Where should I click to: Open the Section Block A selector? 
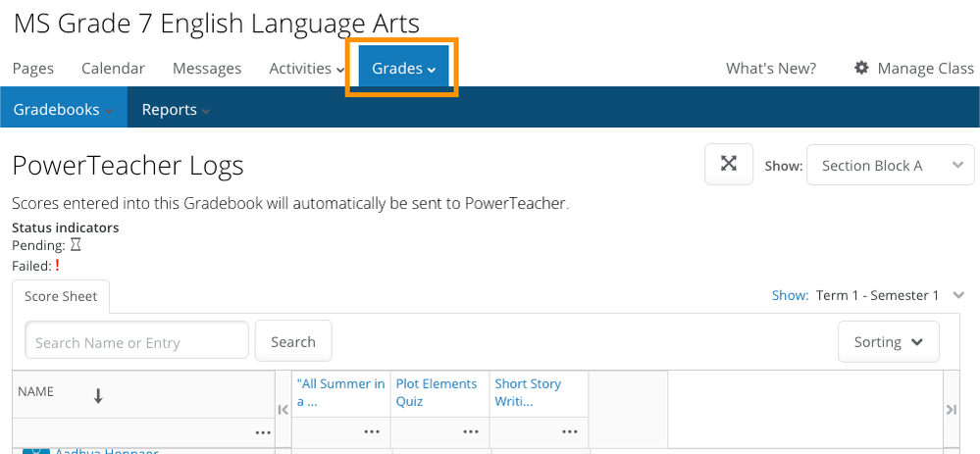click(x=890, y=166)
